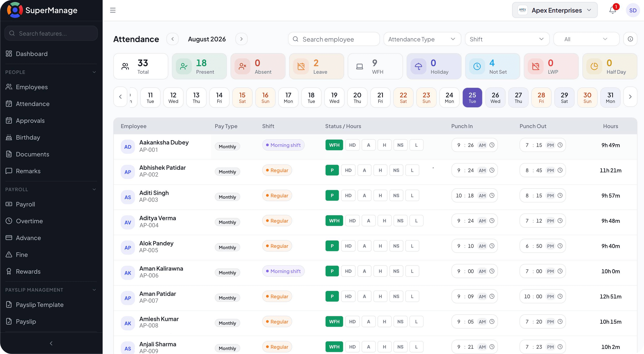Open the SD user avatar

click(632, 10)
